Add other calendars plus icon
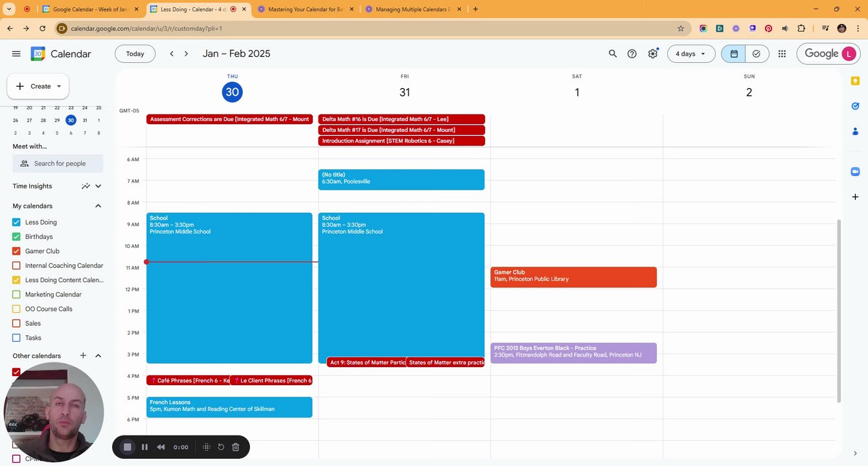868x466 pixels. coord(83,356)
